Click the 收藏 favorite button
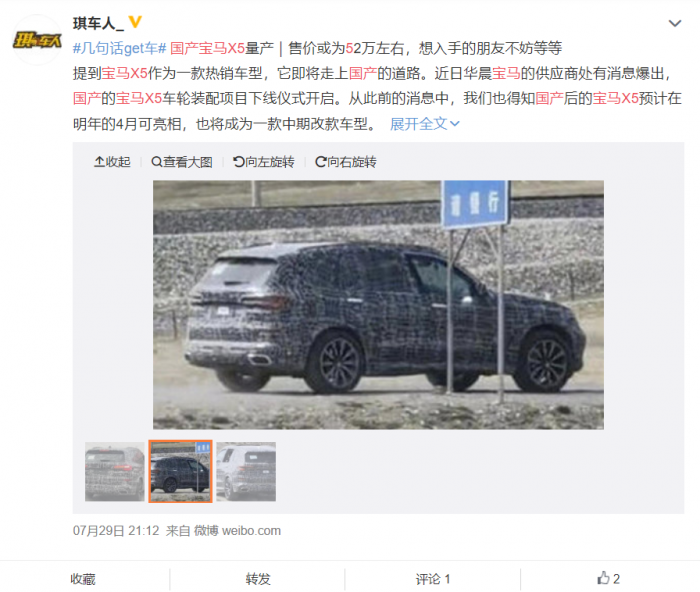 tap(83, 579)
